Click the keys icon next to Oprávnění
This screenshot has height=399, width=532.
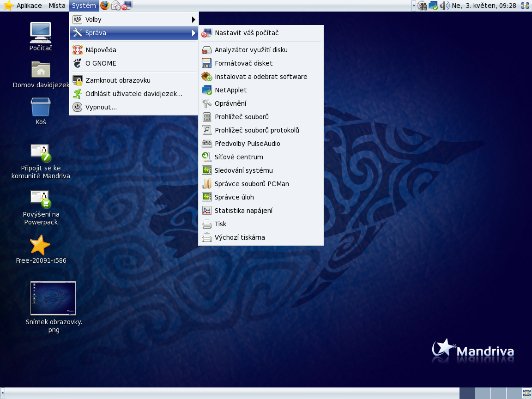[x=206, y=103]
